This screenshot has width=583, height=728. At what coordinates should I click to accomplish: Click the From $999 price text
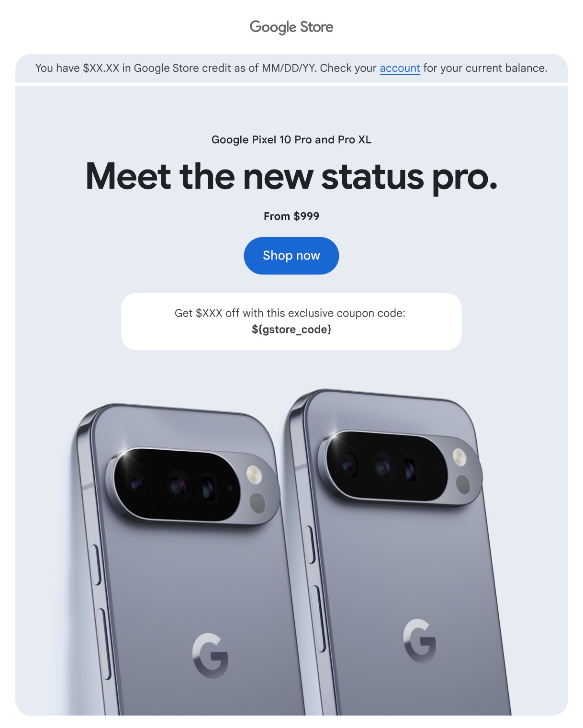291,216
